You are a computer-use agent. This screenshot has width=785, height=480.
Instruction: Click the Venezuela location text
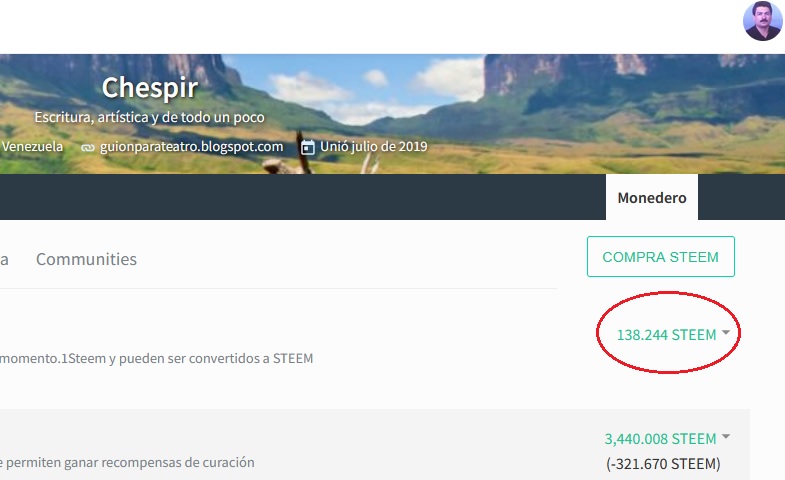point(32,147)
